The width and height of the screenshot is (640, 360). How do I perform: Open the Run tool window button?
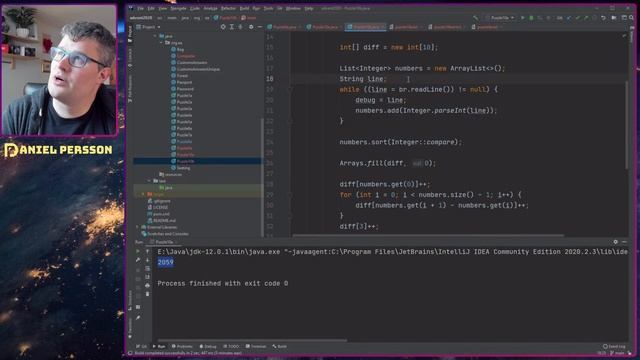(x=159, y=346)
